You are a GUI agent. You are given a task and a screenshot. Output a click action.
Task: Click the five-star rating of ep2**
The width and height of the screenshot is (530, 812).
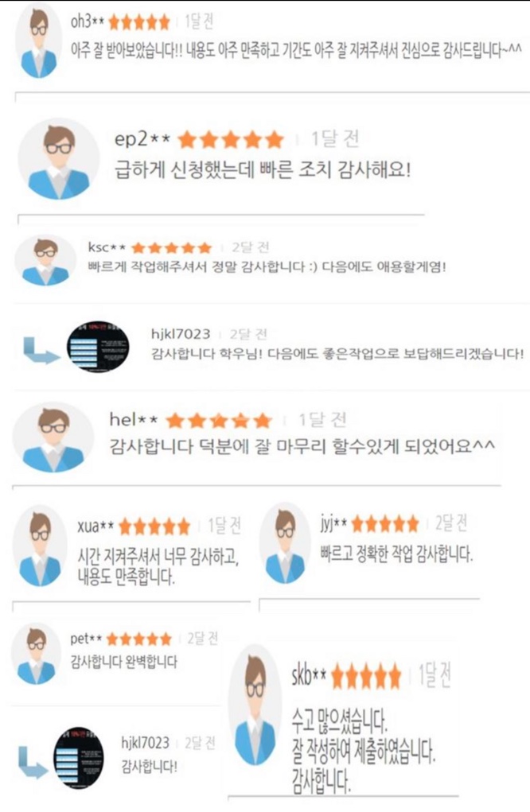231,140
